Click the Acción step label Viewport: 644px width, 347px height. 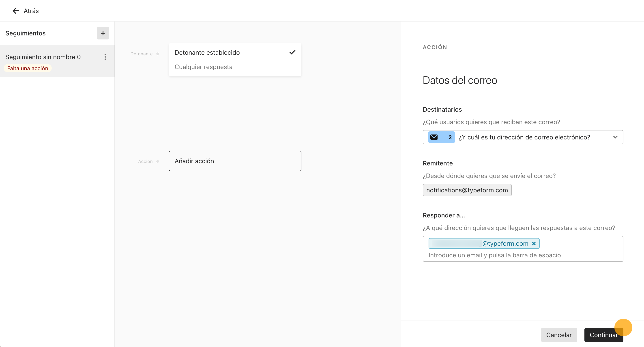click(145, 161)
